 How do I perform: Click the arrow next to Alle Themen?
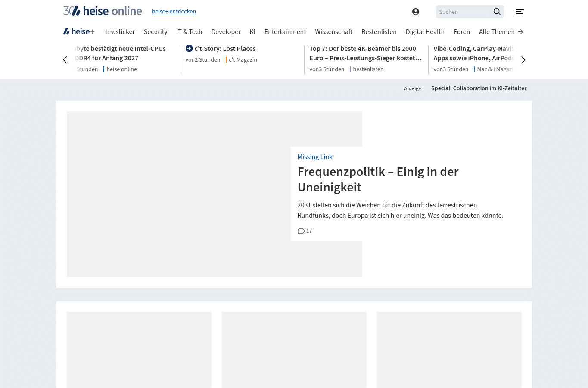click(521, 32)
